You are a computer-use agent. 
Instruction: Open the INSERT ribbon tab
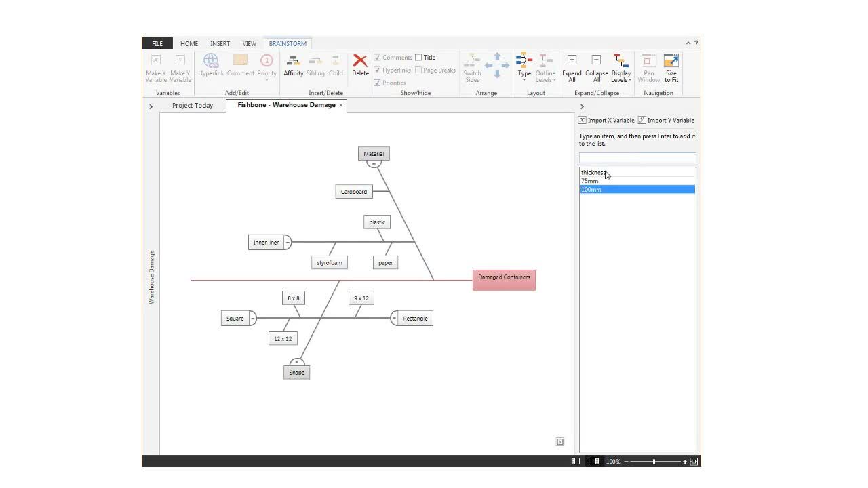click(220, 43)
